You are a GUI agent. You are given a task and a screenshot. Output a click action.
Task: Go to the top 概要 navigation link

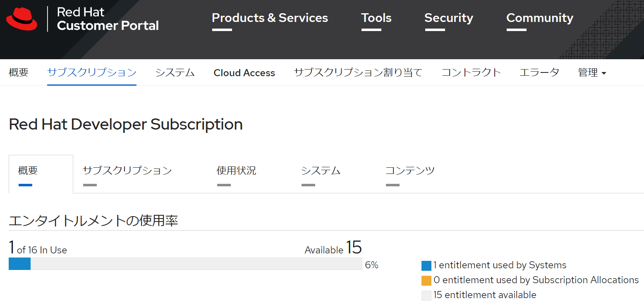(x=19, y=72)
